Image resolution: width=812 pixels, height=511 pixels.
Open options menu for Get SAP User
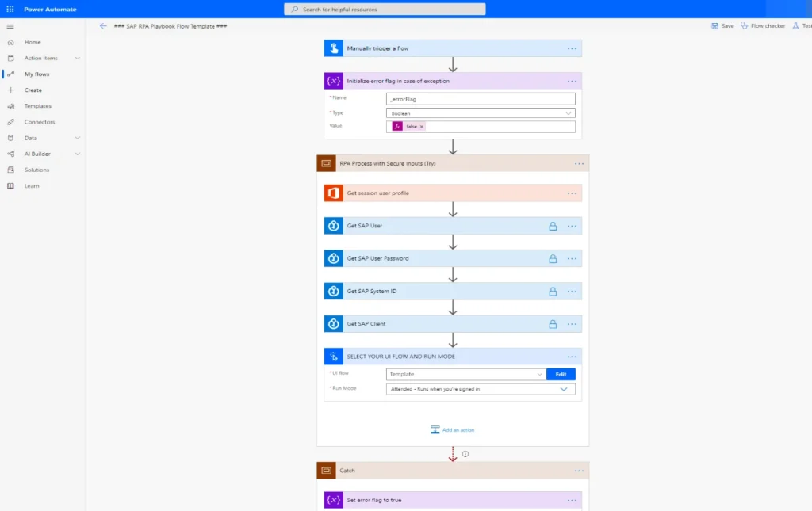[572, 226]
